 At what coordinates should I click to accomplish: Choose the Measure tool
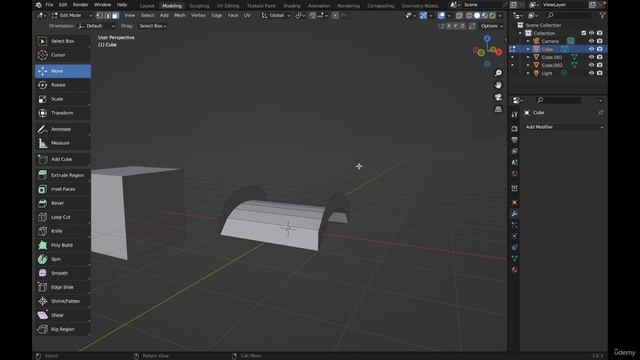[63, 143]
